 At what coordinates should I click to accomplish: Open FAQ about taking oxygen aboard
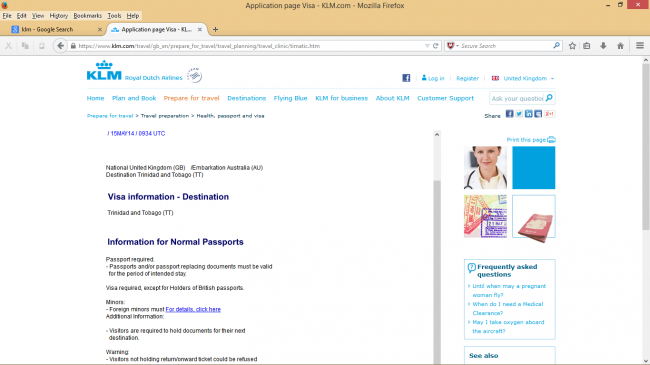pos(508,327)
